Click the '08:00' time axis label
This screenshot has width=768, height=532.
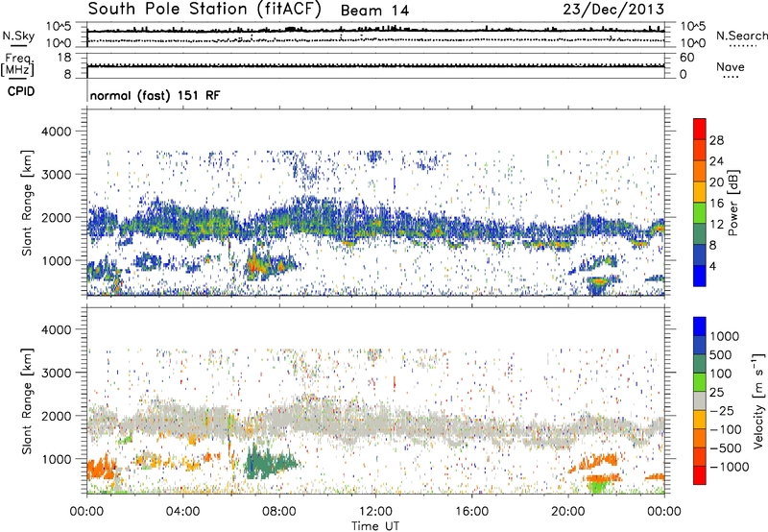coord(279,512)
